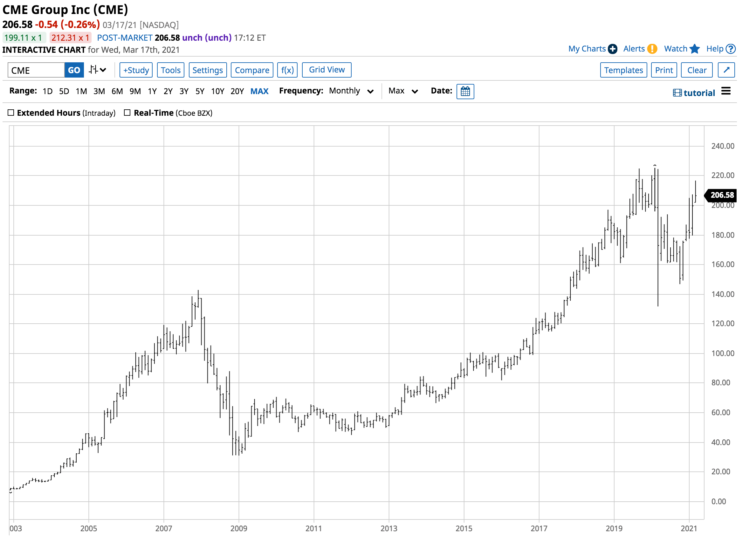
Task: Click the +Study button
Action: [x=136, y=70]
